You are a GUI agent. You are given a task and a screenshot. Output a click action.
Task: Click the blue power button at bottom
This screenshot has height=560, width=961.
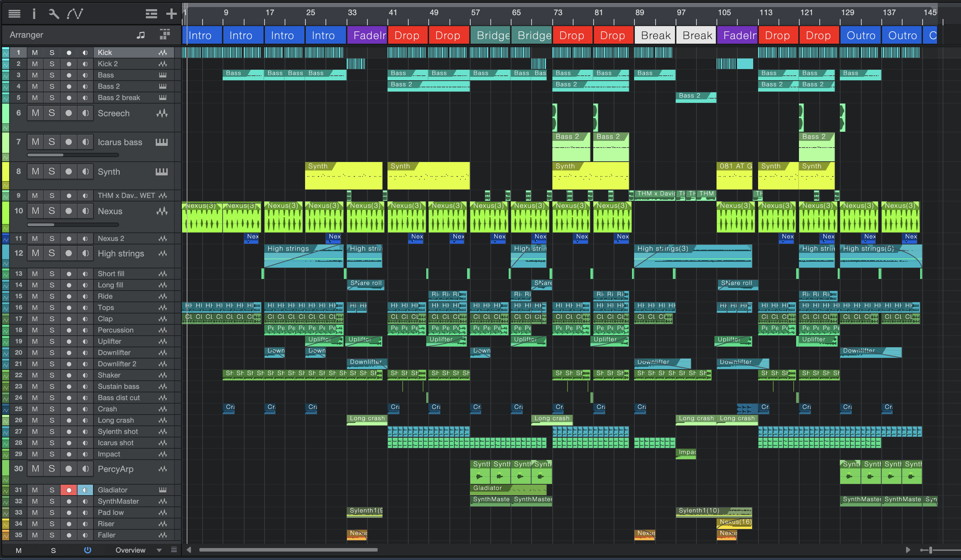coord(87,550)
